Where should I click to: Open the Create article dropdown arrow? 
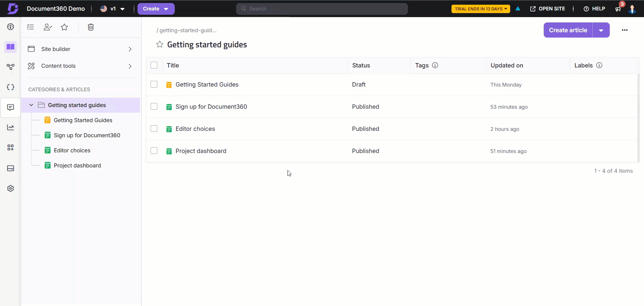pos(601,30)
